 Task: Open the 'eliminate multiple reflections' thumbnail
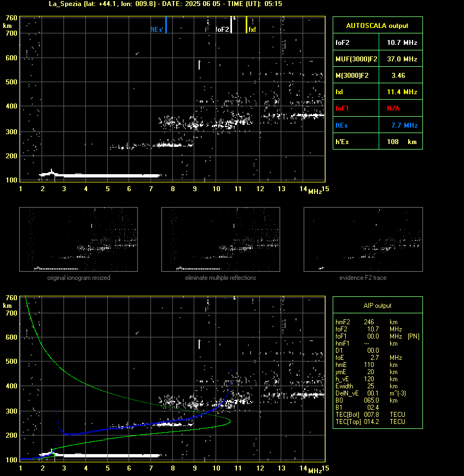[221, 239]
